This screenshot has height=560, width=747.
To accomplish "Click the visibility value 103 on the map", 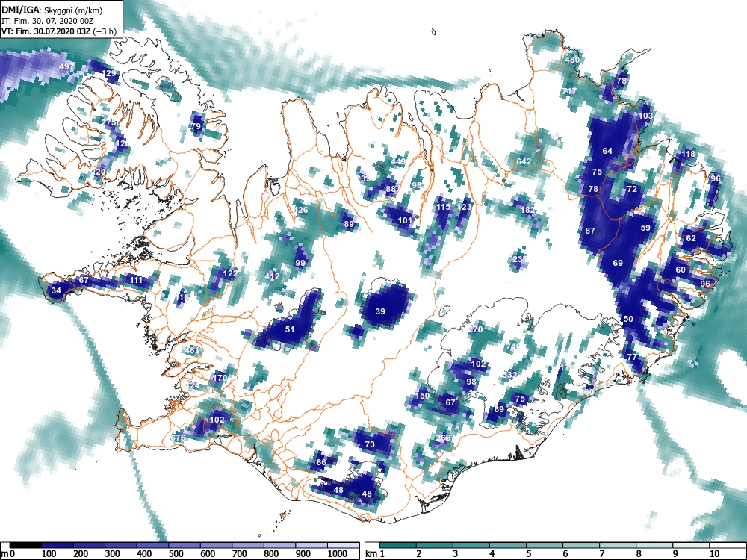I will 645,116.
